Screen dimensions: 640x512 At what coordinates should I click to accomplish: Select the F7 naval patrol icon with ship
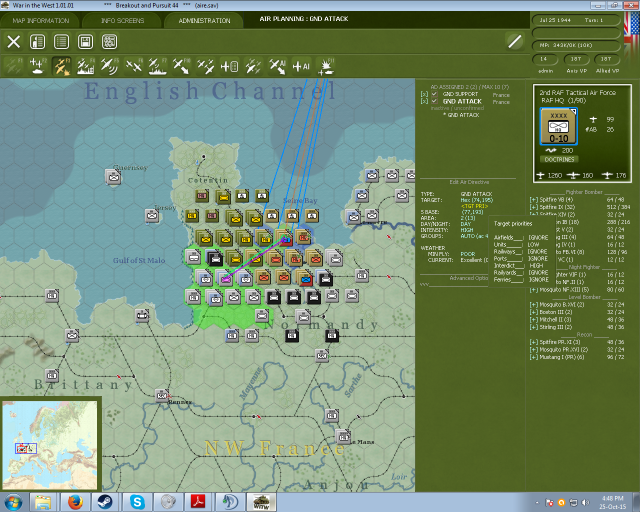click(158, 66)
